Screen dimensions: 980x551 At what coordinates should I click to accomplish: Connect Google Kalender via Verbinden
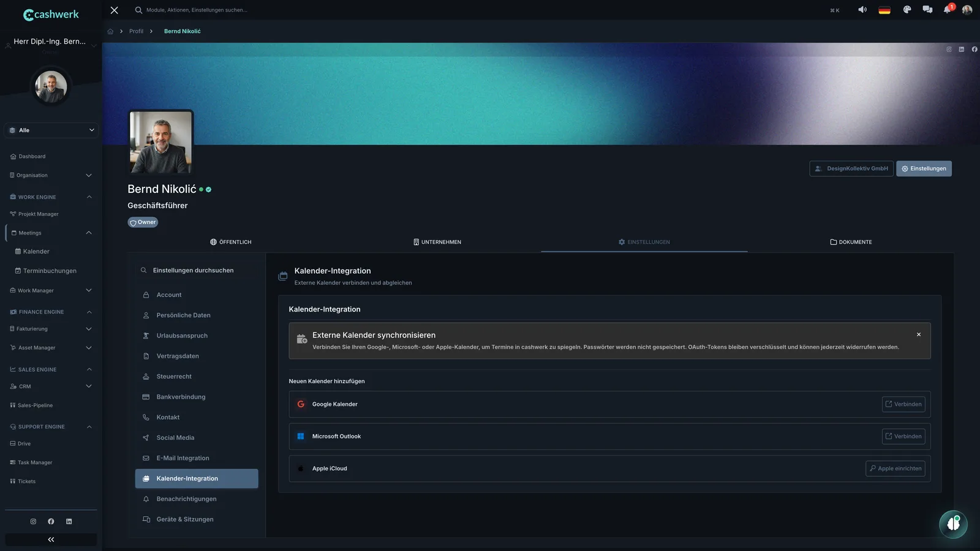coord(903,404)
